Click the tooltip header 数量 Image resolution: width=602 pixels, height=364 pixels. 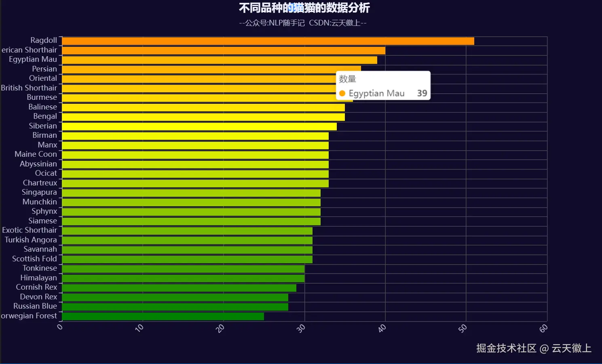click(347, 79)
